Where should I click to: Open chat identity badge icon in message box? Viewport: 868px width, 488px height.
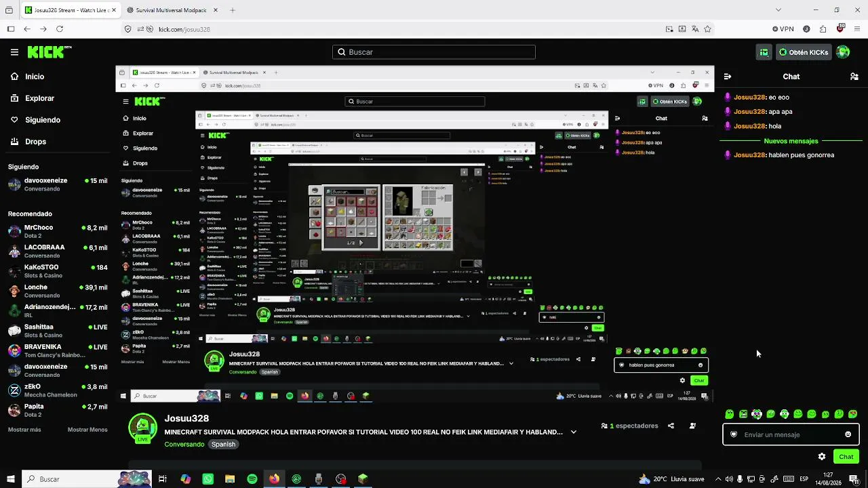[x=733, y=434]
